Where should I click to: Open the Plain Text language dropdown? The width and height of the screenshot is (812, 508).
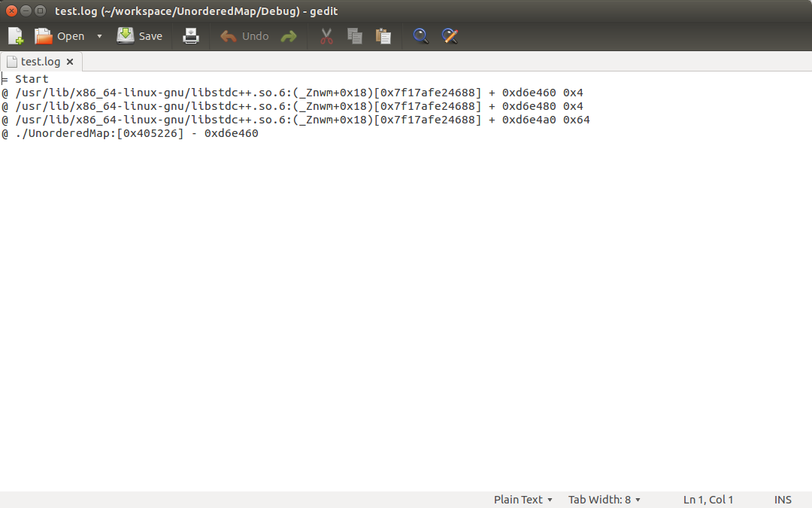tap(523, 500)
